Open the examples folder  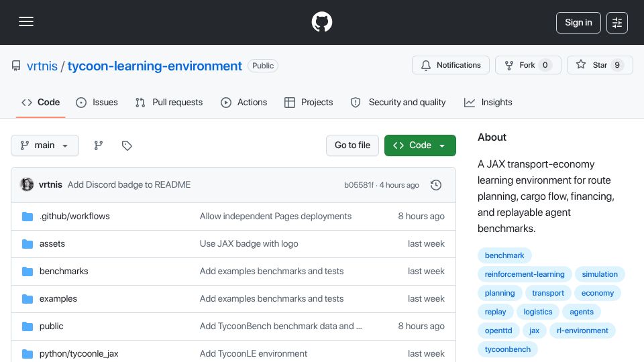click(58, 299)
